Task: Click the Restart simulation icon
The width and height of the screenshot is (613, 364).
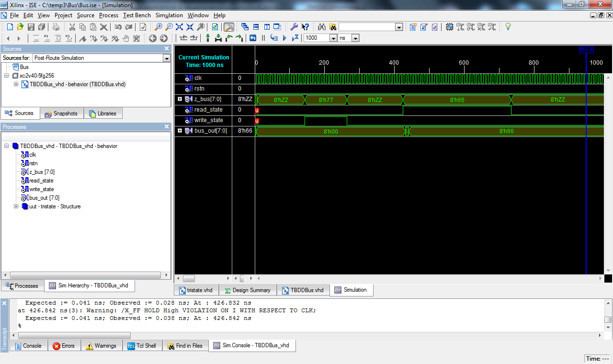Action: 253,38
